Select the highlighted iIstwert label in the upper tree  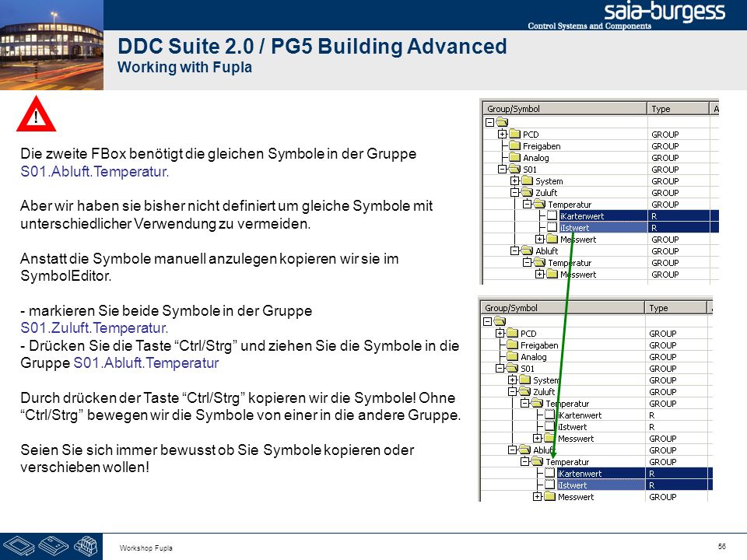574,228
